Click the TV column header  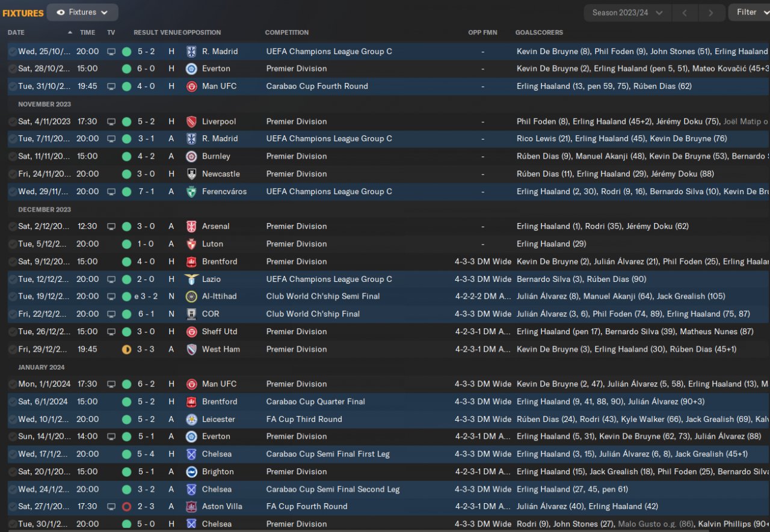[x=111, y=32]
